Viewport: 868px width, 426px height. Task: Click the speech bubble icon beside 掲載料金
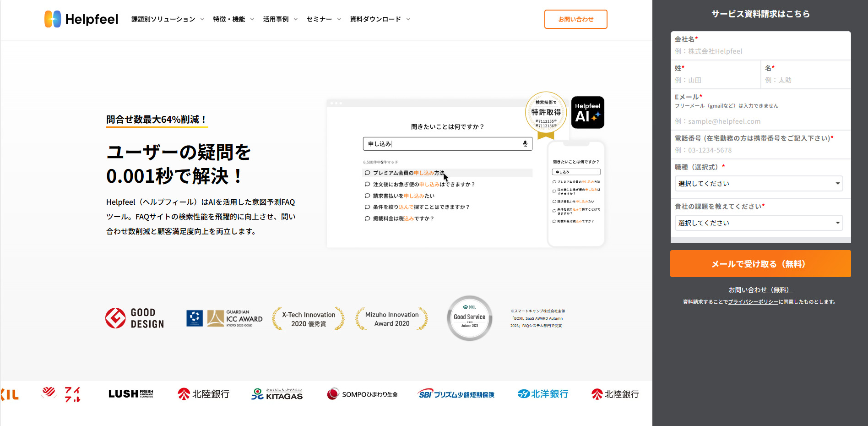click(x=367, y=218)
